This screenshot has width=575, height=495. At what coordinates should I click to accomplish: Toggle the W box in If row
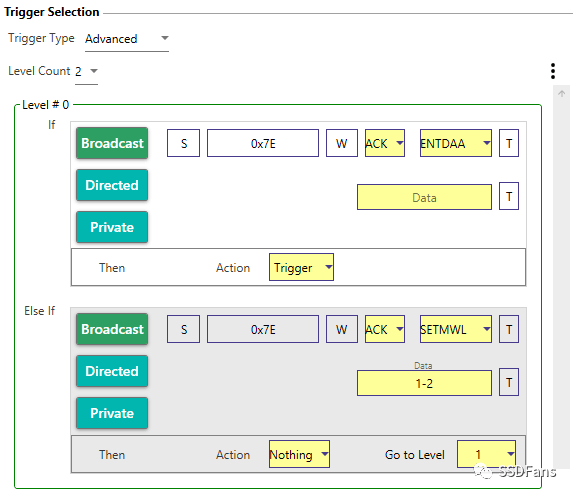coord(342,143)
